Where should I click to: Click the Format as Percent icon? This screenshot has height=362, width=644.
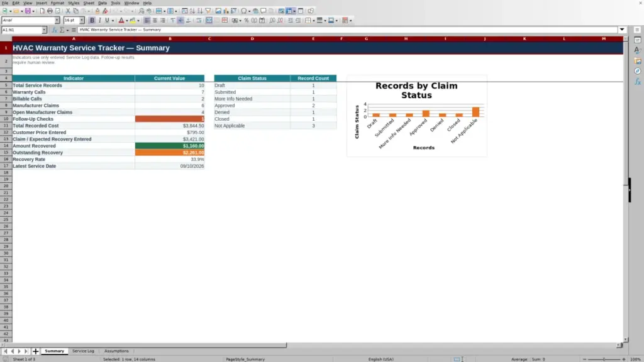tap(247, 21)
